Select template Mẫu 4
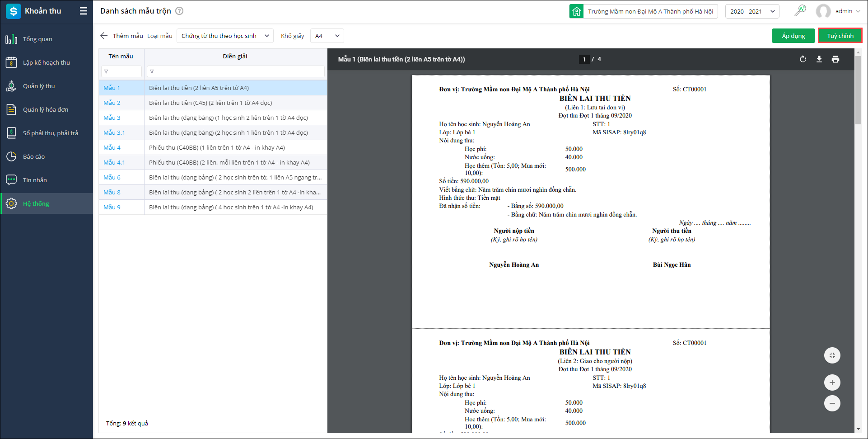Screen dimensions: 868x439 [112, 147]
